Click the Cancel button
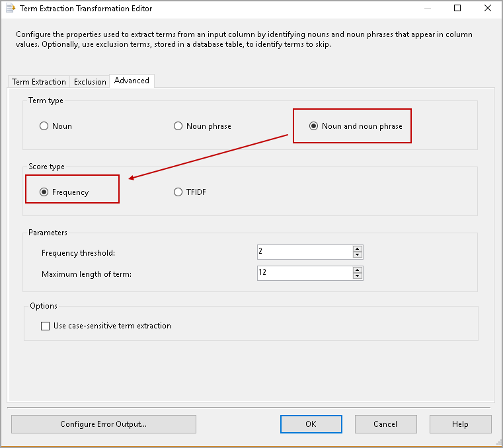 click(385, 424)
